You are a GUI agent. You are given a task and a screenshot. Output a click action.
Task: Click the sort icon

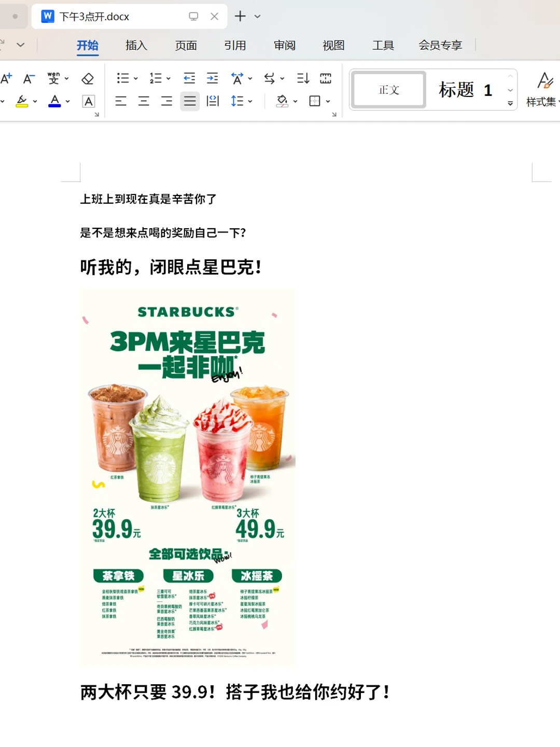(x=303, y=78)
